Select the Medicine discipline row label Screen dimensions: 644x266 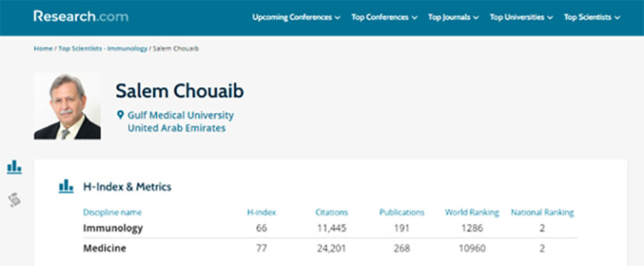[104, 248]
